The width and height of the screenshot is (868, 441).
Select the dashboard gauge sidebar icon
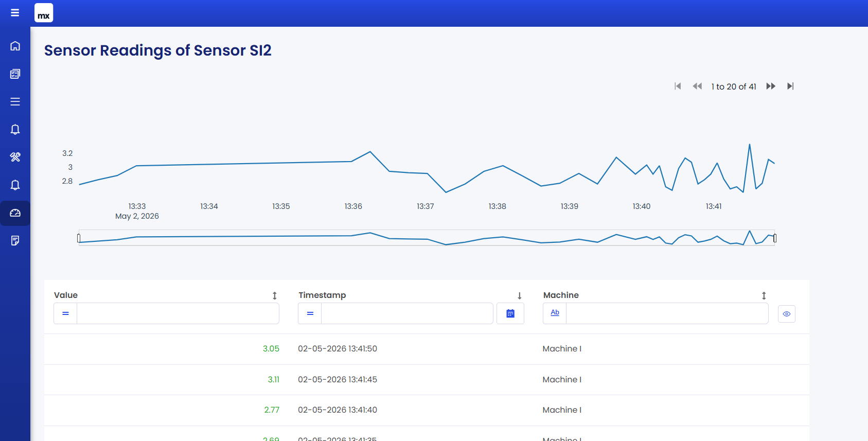click(15, 213)
